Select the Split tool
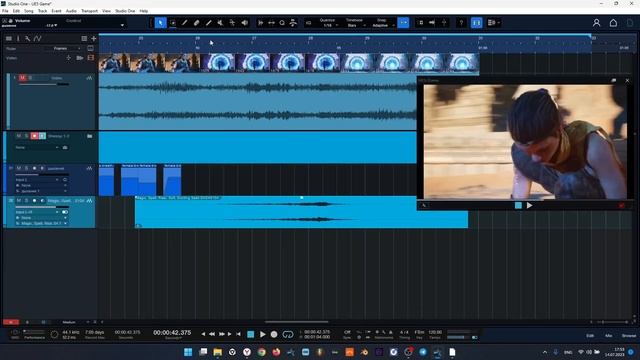 [x=184, y=23]
